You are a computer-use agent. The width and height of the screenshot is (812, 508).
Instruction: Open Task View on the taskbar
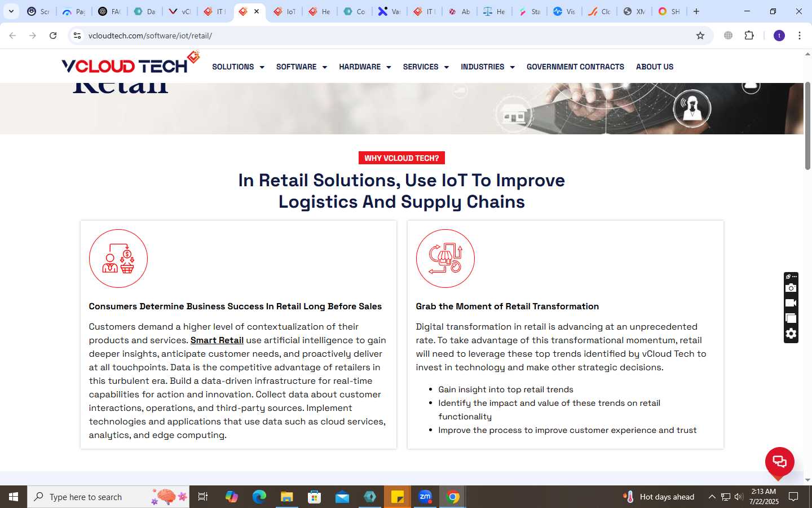tap(203, 497)
